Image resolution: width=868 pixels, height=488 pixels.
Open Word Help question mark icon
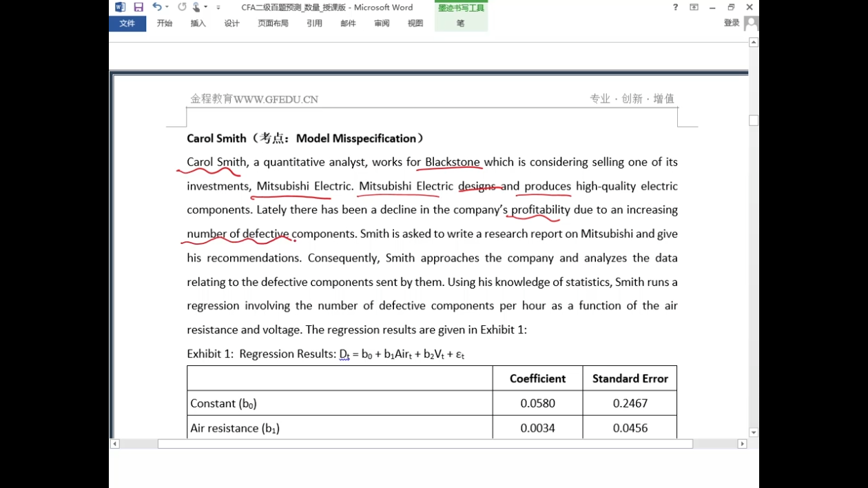(675, 8)
